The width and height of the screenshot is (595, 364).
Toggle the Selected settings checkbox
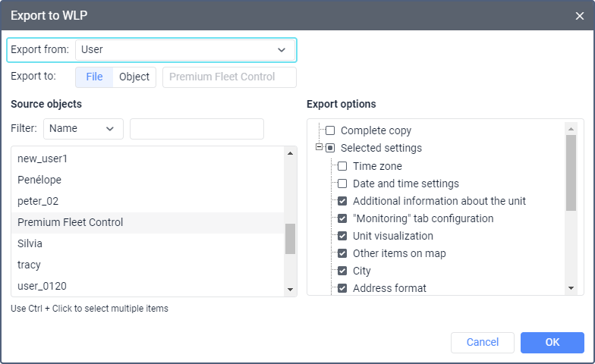(330, 148)
